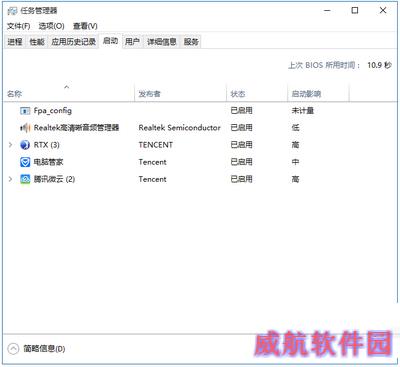Select the Realtek高清晰音频管理器 row name

76,128
